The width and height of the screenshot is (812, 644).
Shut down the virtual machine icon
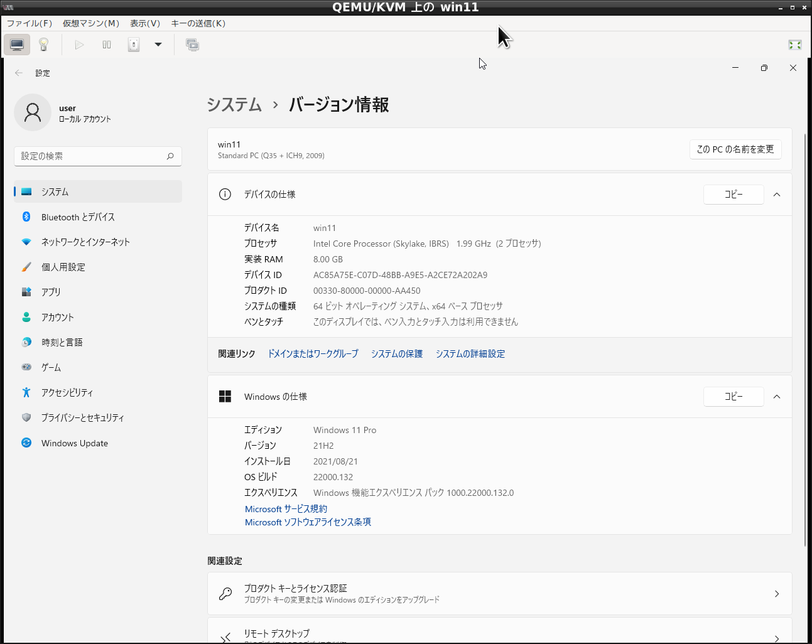coord(134,45)
